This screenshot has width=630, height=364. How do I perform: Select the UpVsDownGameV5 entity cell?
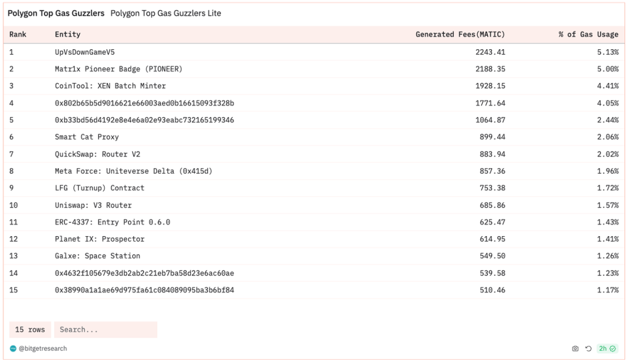pos(85,52)
